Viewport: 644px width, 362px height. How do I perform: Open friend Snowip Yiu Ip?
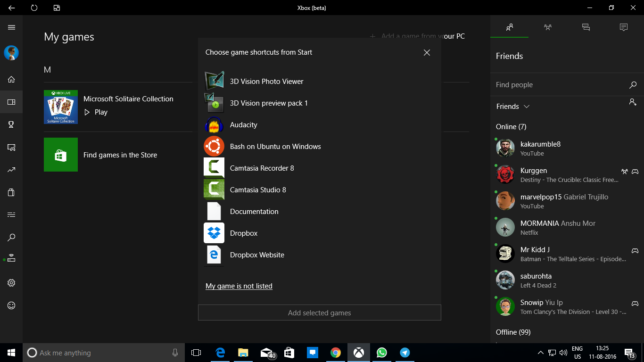pos(567,306)
